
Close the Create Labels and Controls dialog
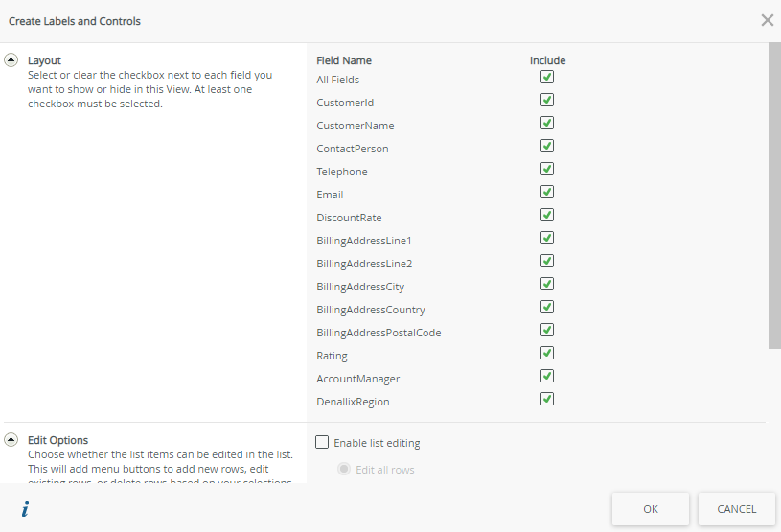coord(767,20)
